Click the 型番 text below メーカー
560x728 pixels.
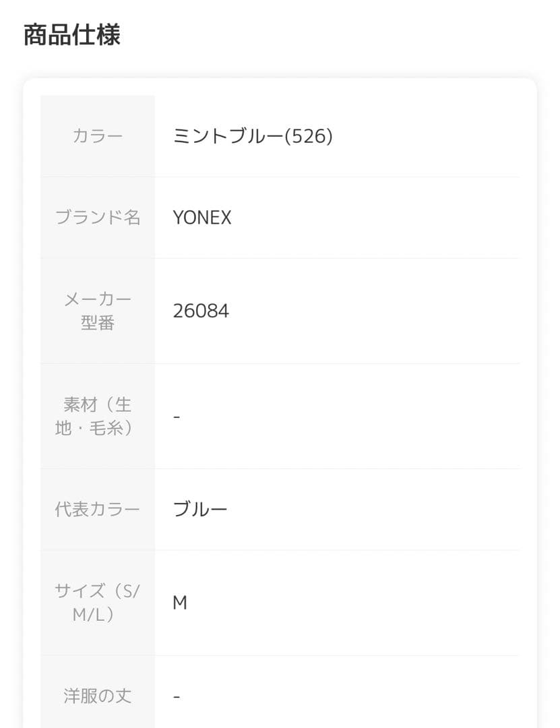98,323
